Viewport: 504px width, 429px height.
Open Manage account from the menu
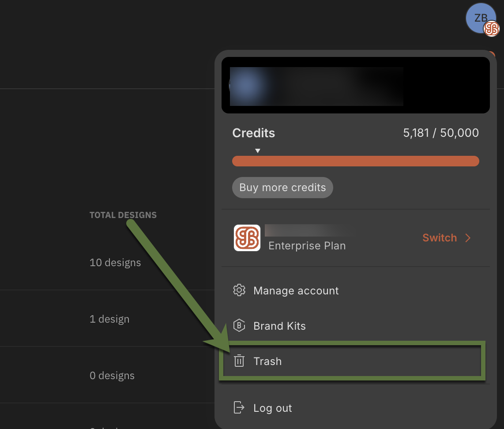coord(296,290)
